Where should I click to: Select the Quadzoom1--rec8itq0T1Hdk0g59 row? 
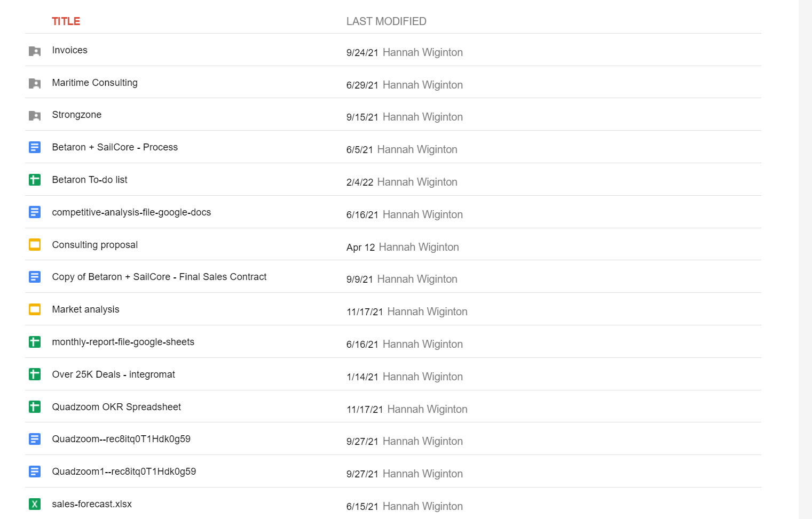click(124, 471)
